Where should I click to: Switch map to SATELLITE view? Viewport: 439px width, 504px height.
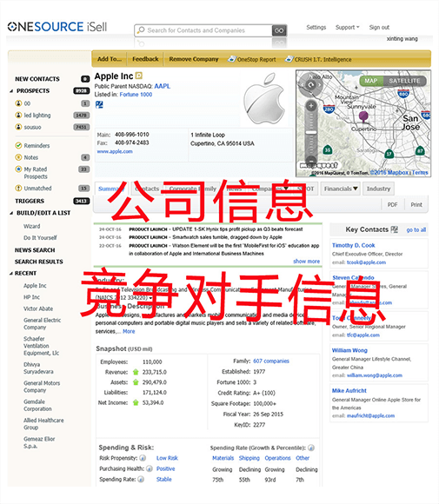404,81
